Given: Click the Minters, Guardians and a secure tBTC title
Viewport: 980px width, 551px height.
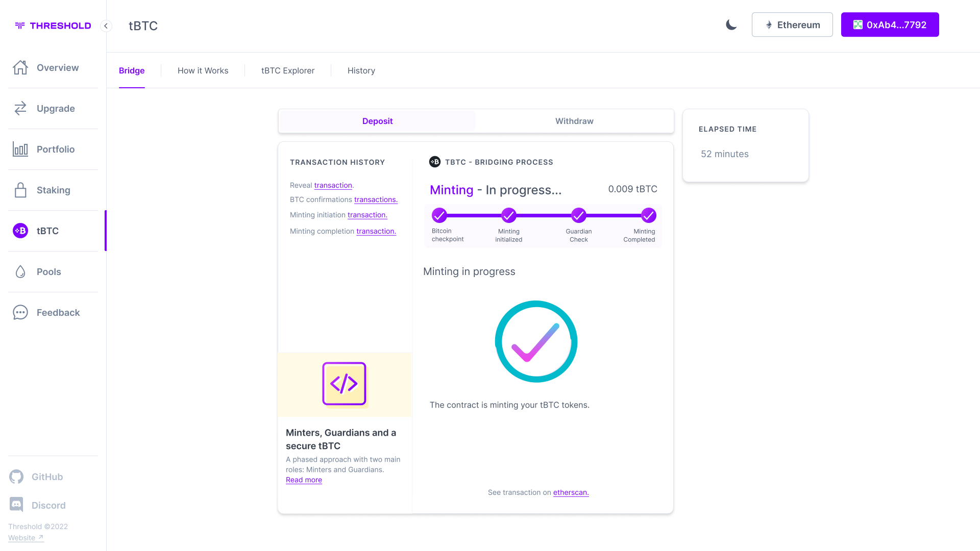Looking at the screenshot, I should pos(341,439).
